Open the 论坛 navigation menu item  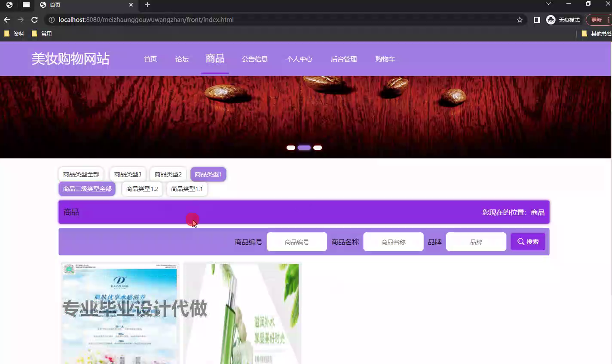pyautogui.click(x=182, y=59)
